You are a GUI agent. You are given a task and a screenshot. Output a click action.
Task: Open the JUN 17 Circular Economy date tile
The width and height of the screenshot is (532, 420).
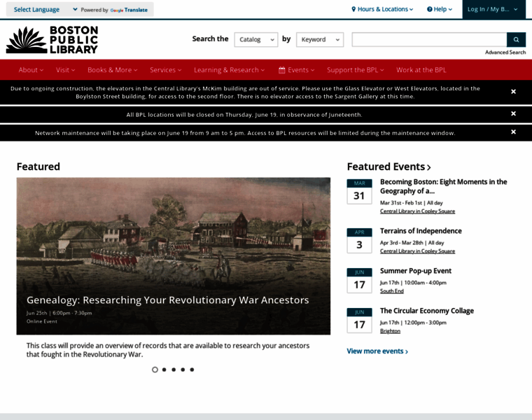click(x=359, y=321)
